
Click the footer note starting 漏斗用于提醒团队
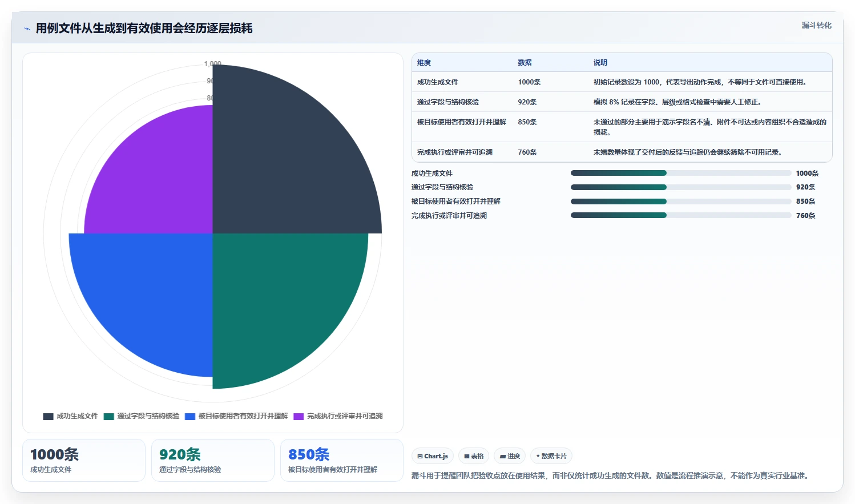coord(611,475)
